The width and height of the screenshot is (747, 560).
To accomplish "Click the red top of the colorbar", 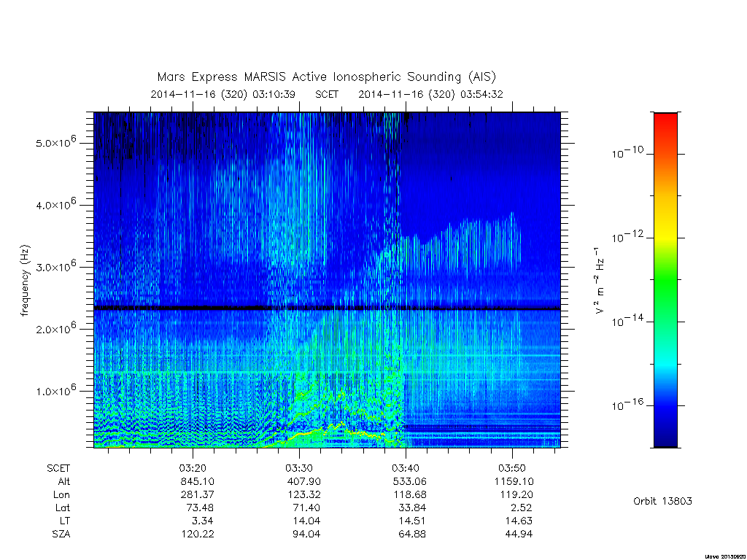I will tap(665, 122).
